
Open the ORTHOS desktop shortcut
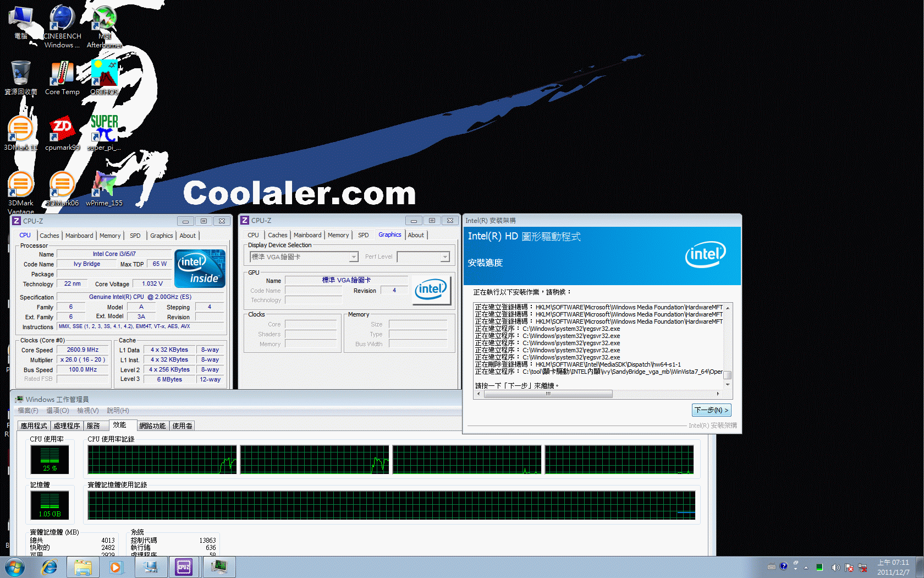(x=105, y=77)
